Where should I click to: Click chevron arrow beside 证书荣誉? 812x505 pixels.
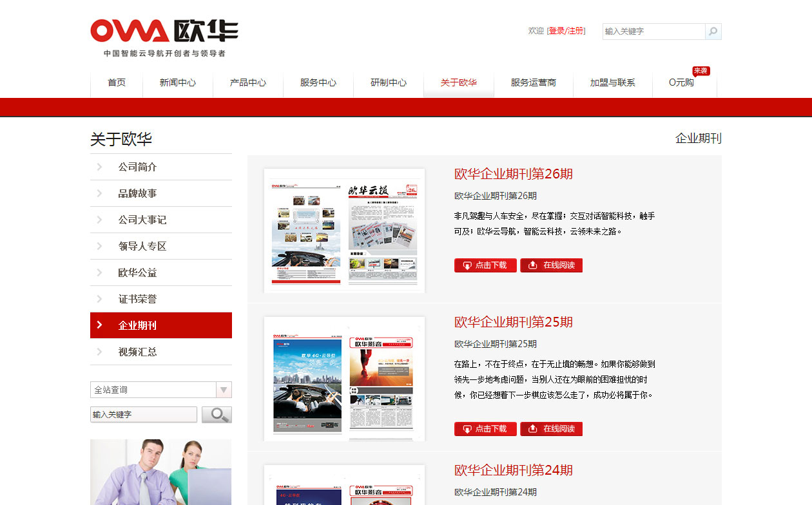click(99, 299)
